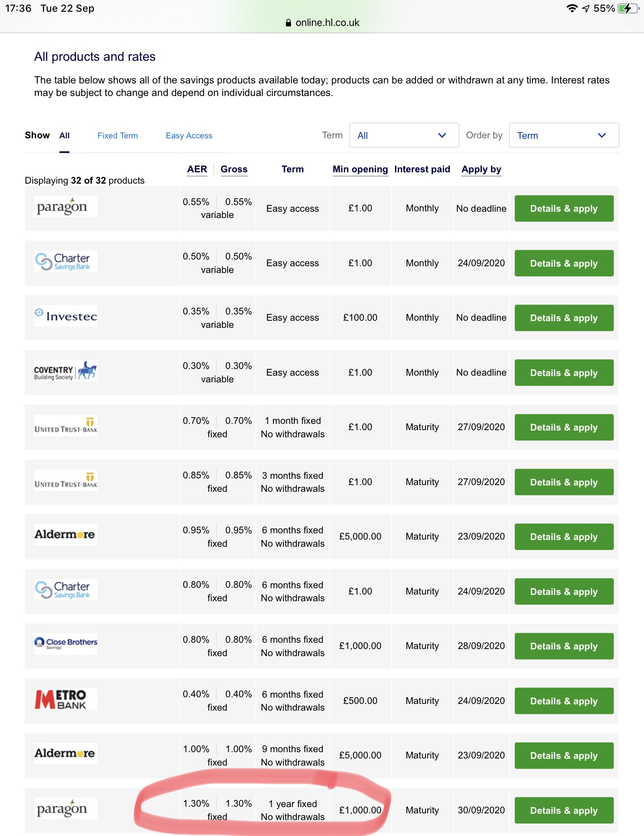Image resolution: width=644 pixels, height=836 pixels.
Task: Click Details & apply for Metro Bank
Action: click(563, 701)
